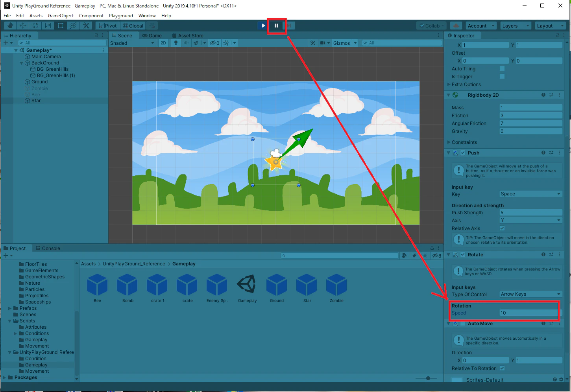The height and width of the screenshot is (392, 571).
Task: Start Play mode with the Play button
Action: [x=263, y=26]
